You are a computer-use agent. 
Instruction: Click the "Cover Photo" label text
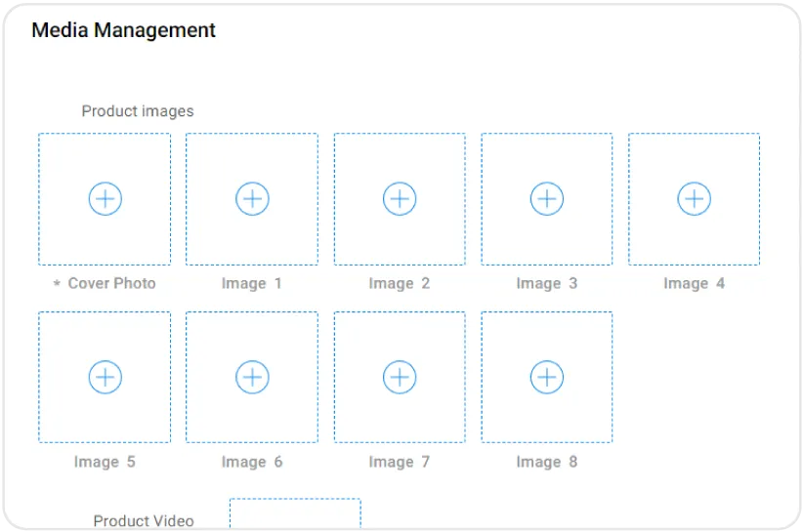[x=111, y=284]
